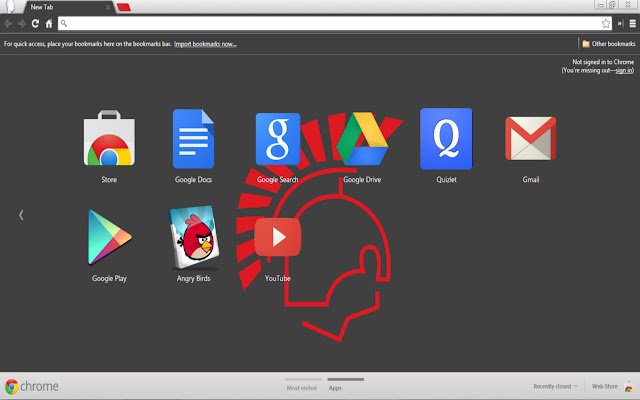Open the Quizlet app
Screen dimensions: 640x400
(446, 139)
